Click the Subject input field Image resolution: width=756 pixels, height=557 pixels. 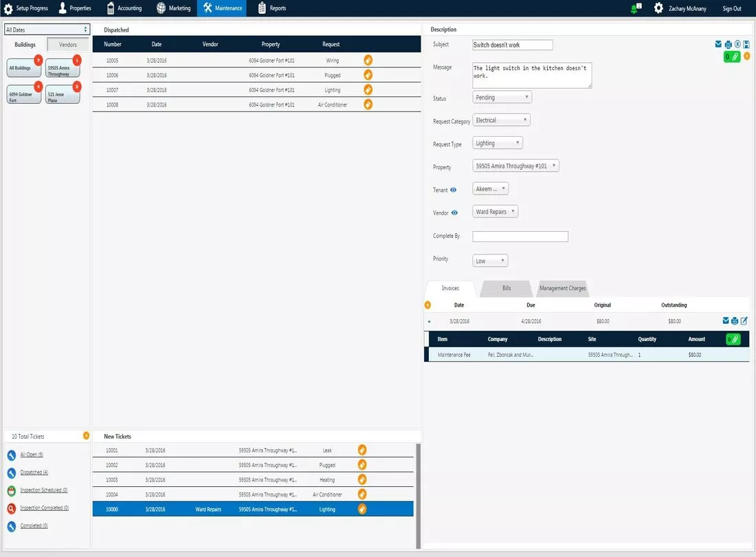[x=513, y=45]
